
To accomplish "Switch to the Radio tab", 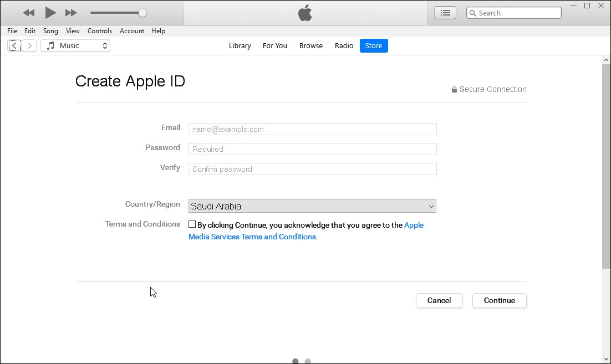I will [344, 46].
